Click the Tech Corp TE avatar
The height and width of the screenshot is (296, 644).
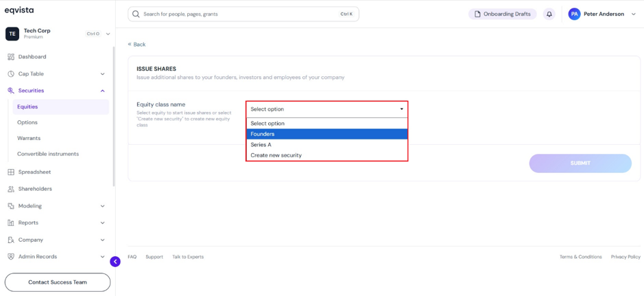coord(12,34)
